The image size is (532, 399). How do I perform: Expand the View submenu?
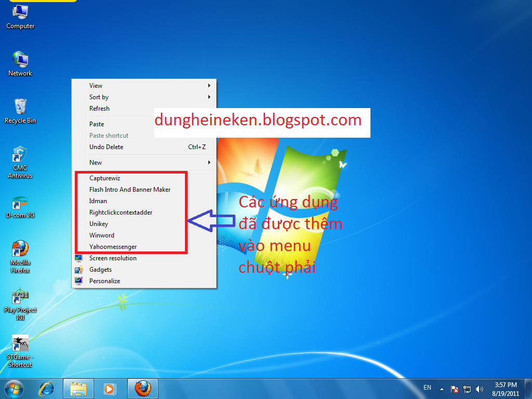click(x=144, y=86)
